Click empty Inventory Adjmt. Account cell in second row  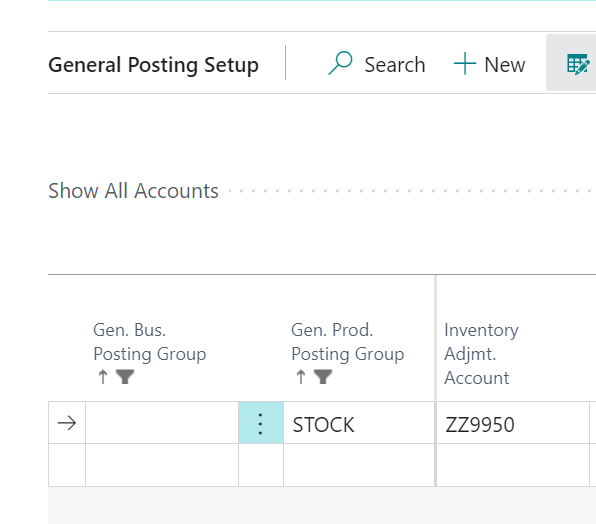click(513, 465)
